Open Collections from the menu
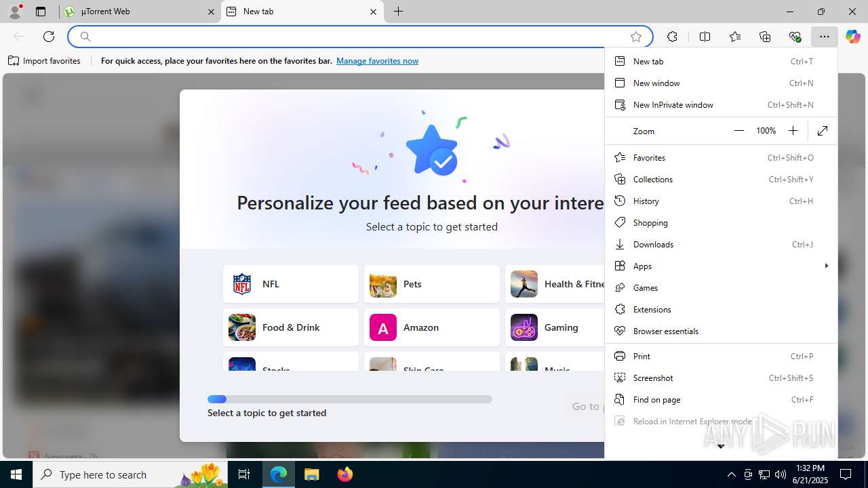 click(x=721, y=179)
